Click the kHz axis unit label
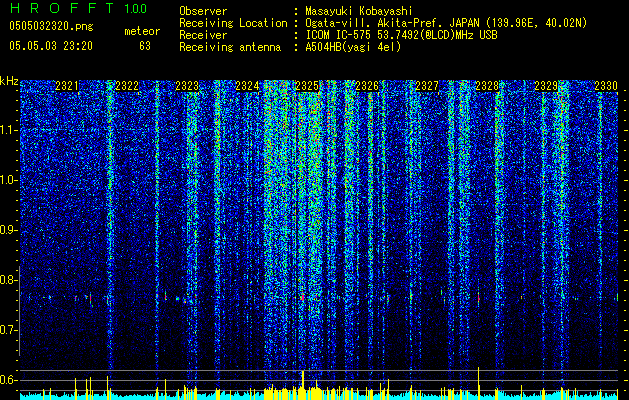Viewport: 629px width, 400px height. [x=9, y=81]
